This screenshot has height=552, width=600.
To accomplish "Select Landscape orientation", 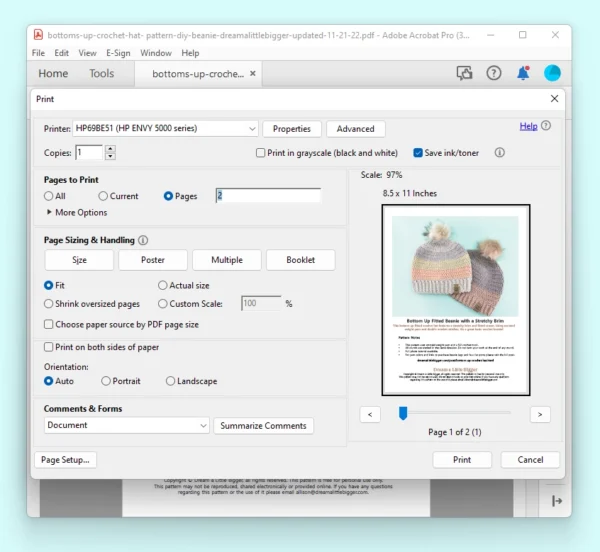I will 170,381.
